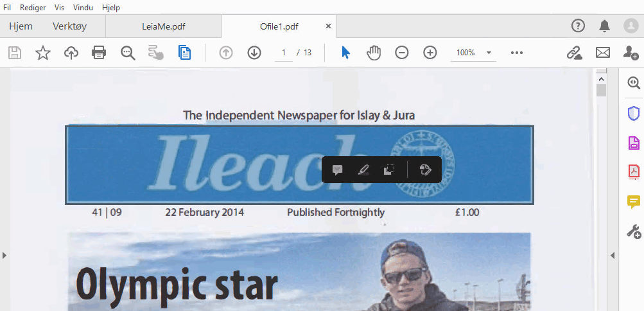Open the sidebar search zoom tool

click(x=634, y=83)
